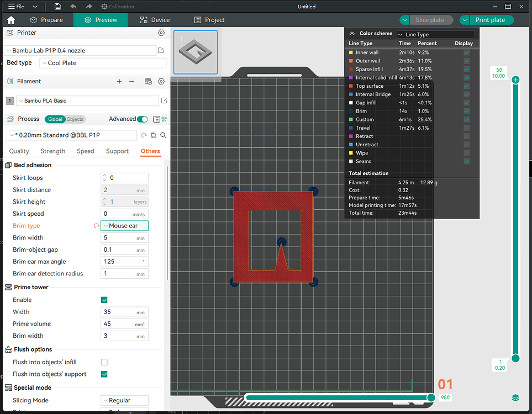Screen dimensions: 532x414
Task: Open the Quality settings tab
Action: click(x=19, y=151)
